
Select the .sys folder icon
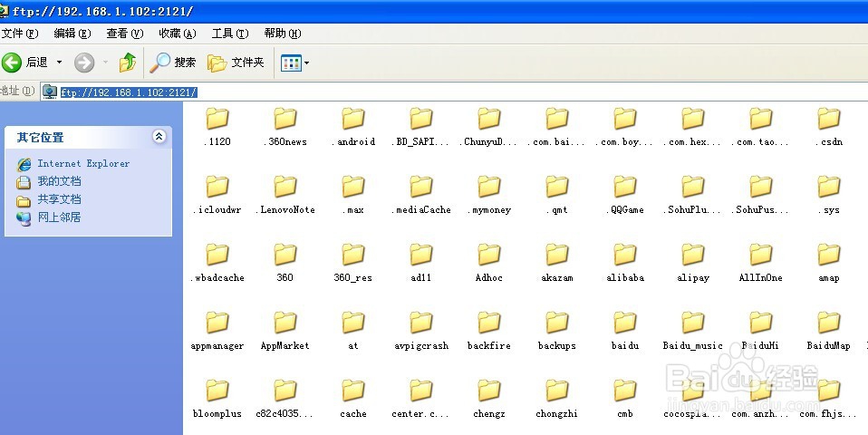(x=829, y=187)
